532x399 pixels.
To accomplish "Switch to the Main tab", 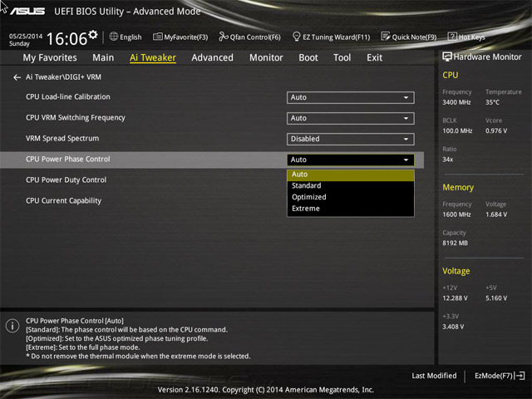I will pos(103,57).
